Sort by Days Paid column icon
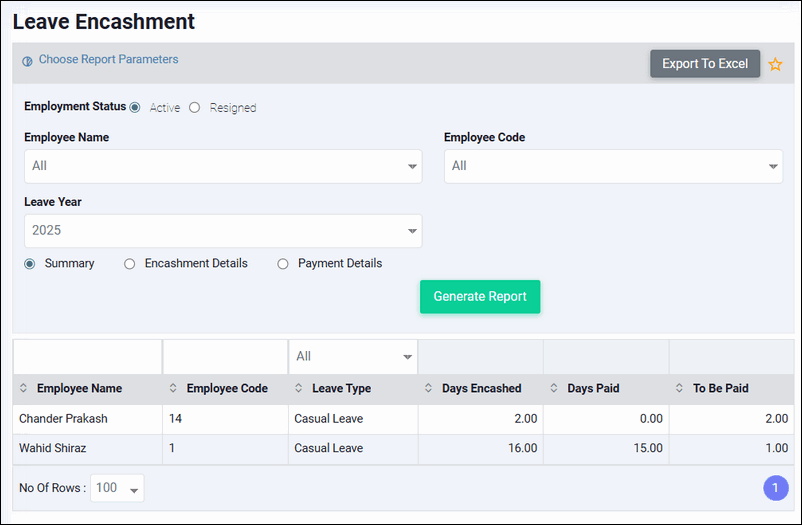This screenshot has height=525, width=802. [x=555, y=389]
